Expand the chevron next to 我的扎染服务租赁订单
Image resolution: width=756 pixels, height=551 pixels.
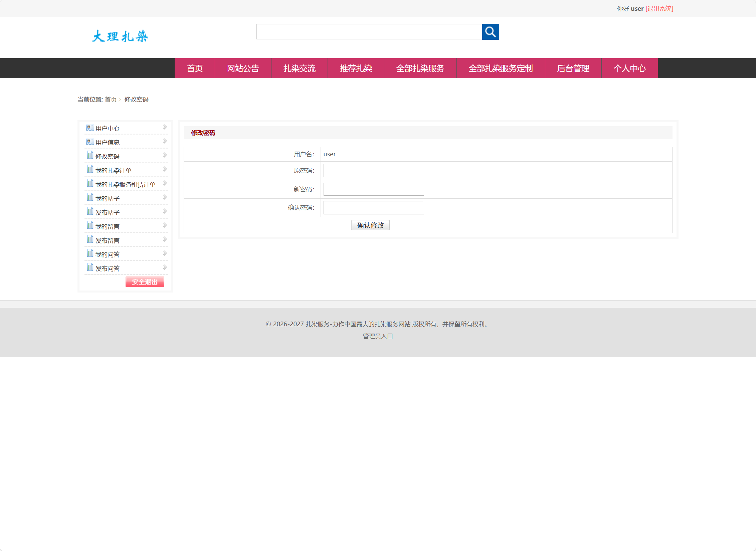165,183
